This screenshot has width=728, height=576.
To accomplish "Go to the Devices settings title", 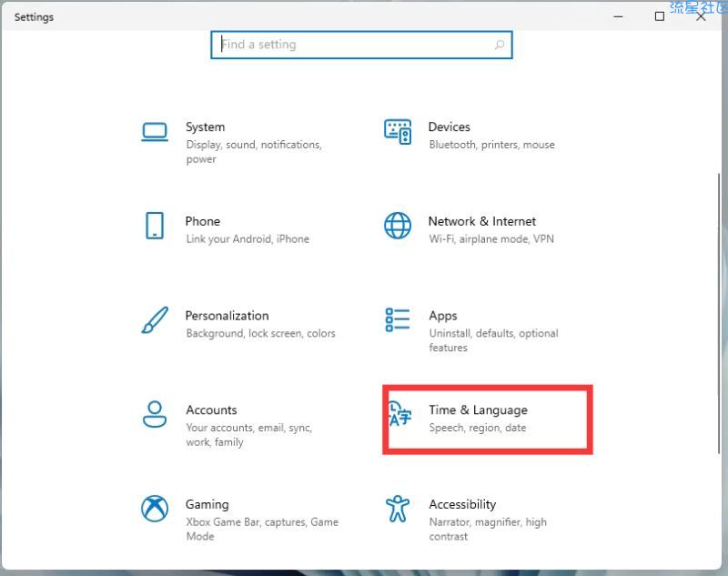I will coord(449,126).
